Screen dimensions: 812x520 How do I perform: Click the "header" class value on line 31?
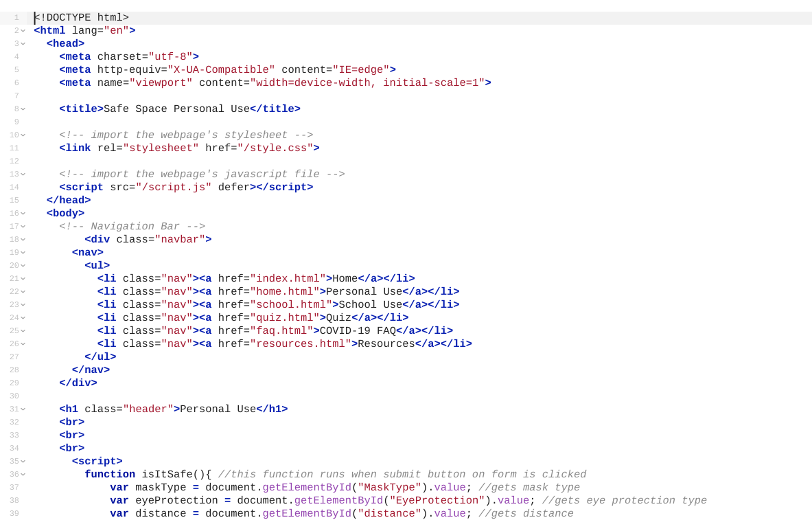tap(148, 409)
